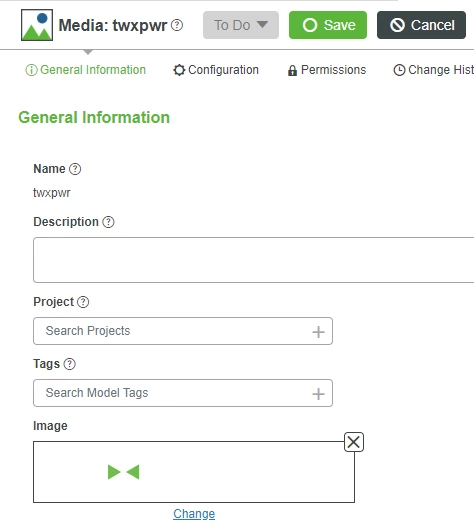The image size is (474, 530).
Task: Click the Media entity image icon
Action: click(x=37, y=25)
